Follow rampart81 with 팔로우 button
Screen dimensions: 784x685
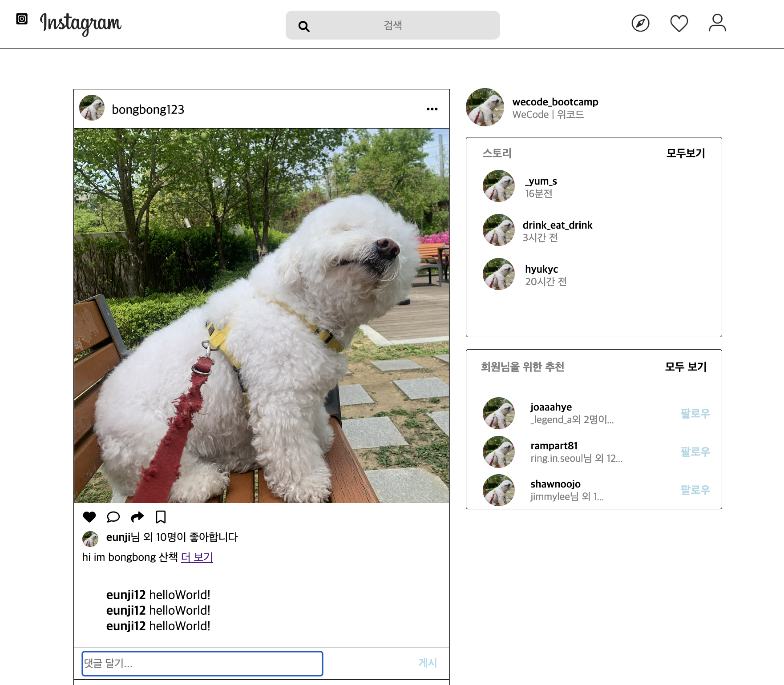(x=695, y=452)
